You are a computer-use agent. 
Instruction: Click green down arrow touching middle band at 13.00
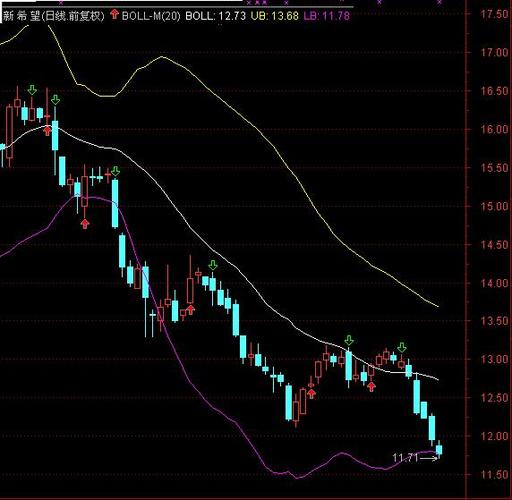[x=349, y=340]
